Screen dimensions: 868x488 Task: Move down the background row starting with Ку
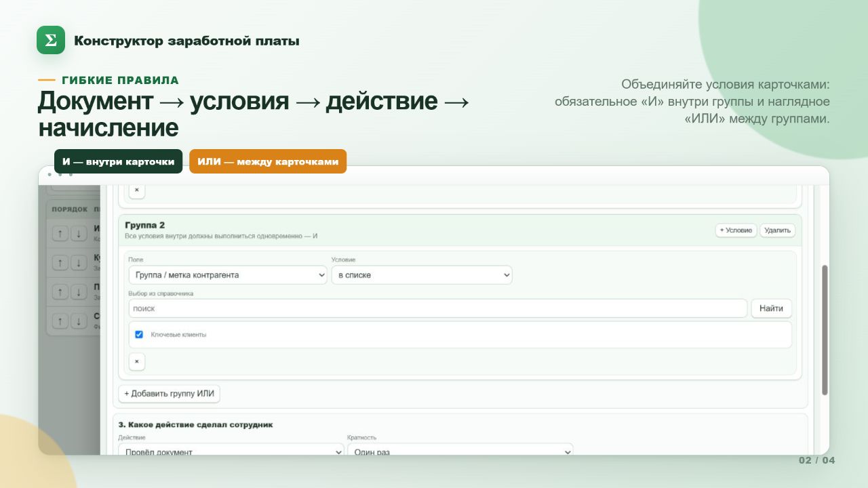click(79, 262)
